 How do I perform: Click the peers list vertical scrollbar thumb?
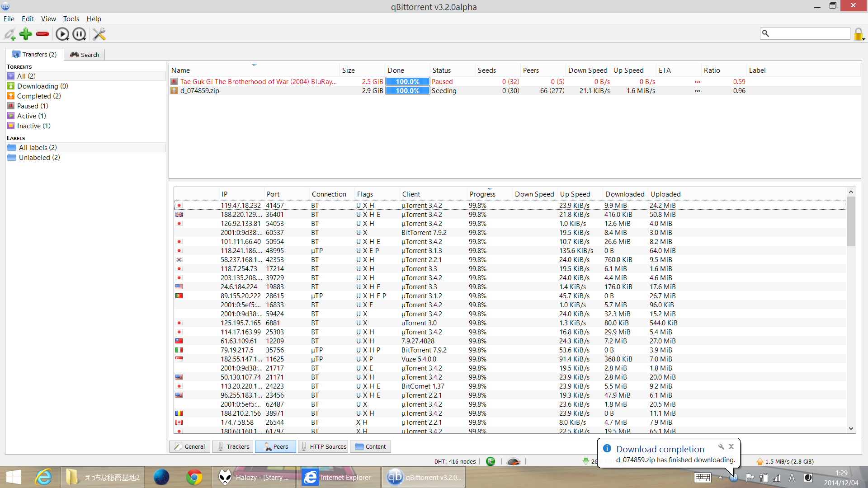[851, 221]
